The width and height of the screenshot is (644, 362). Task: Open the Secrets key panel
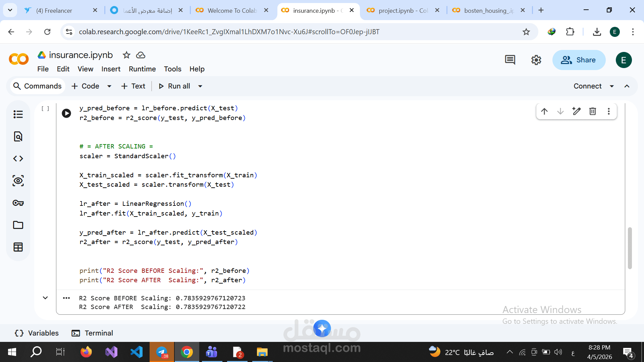point(18,203)
